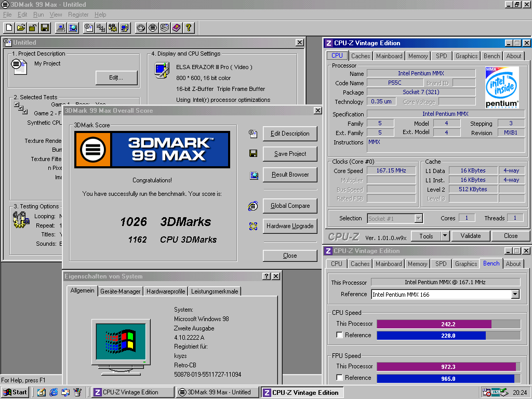
Task: Click the display settings monitor toolbar icon
Action: (125, 28)
